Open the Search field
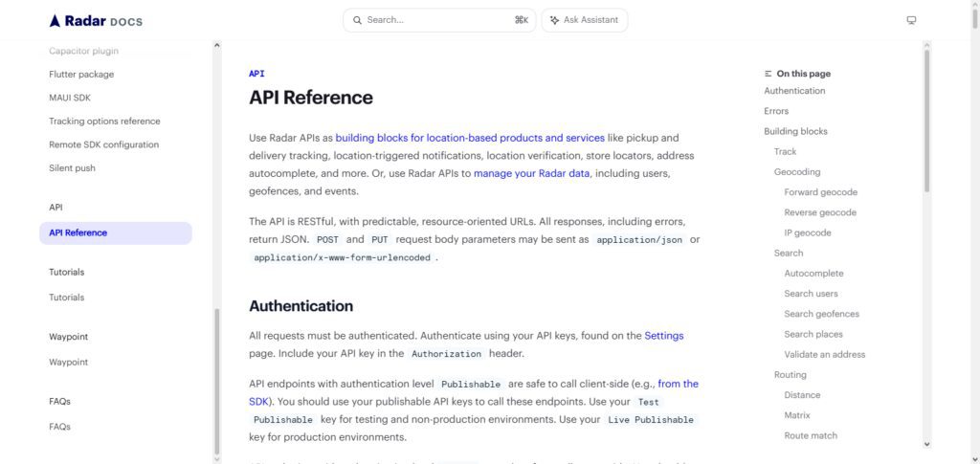980x464 pixels. coord(439,20)
